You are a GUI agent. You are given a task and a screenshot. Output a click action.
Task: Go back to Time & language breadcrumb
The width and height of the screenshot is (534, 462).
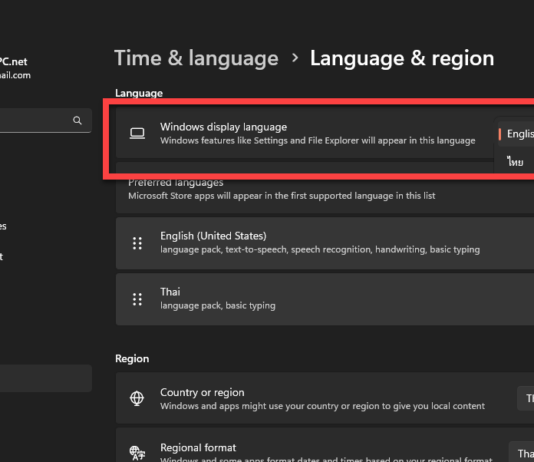point(197,58)
